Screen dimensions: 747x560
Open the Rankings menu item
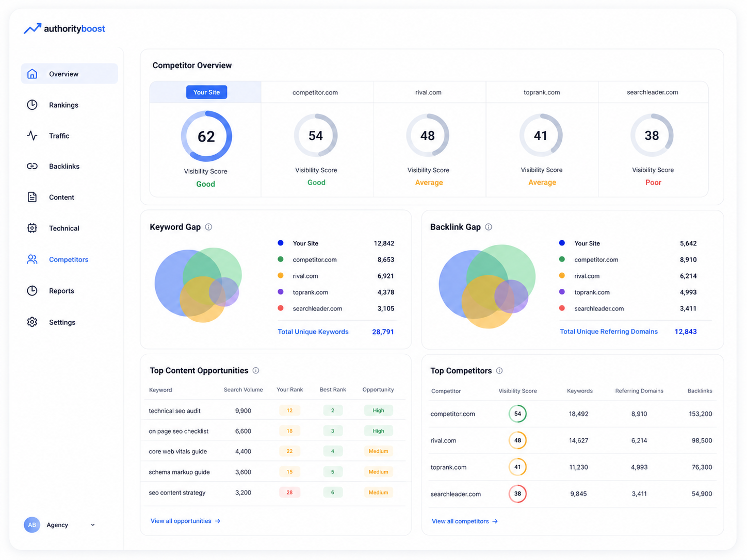coord(69,105)
